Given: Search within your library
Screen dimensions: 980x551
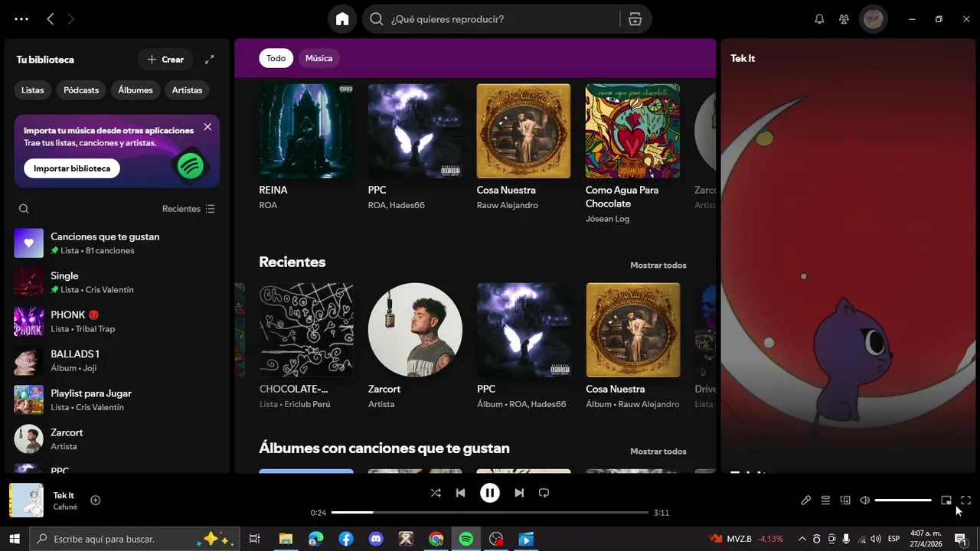Looking at the screenshot, I should 24,209.
